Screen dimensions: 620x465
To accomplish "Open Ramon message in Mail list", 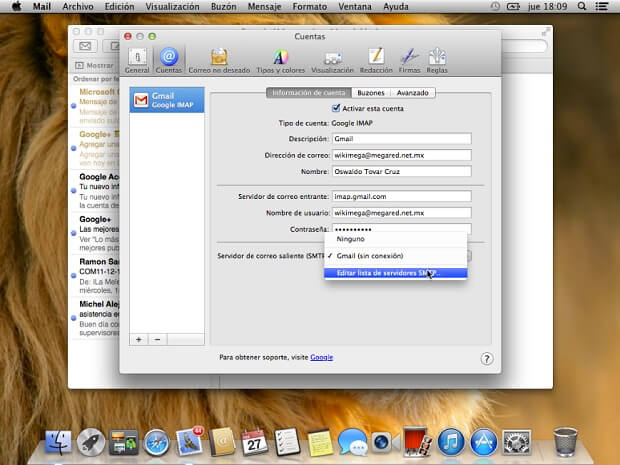I will 95,276.
